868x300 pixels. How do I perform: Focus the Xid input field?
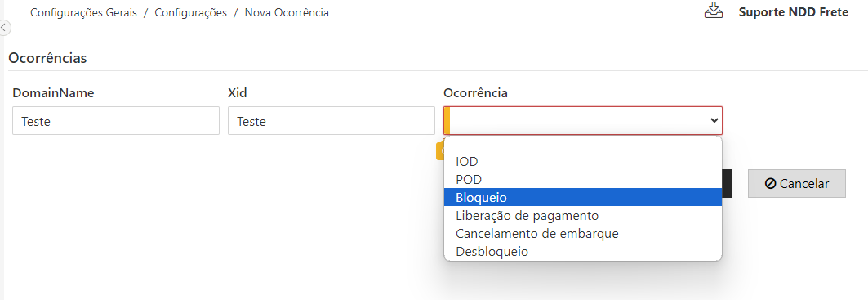[331, 121]
